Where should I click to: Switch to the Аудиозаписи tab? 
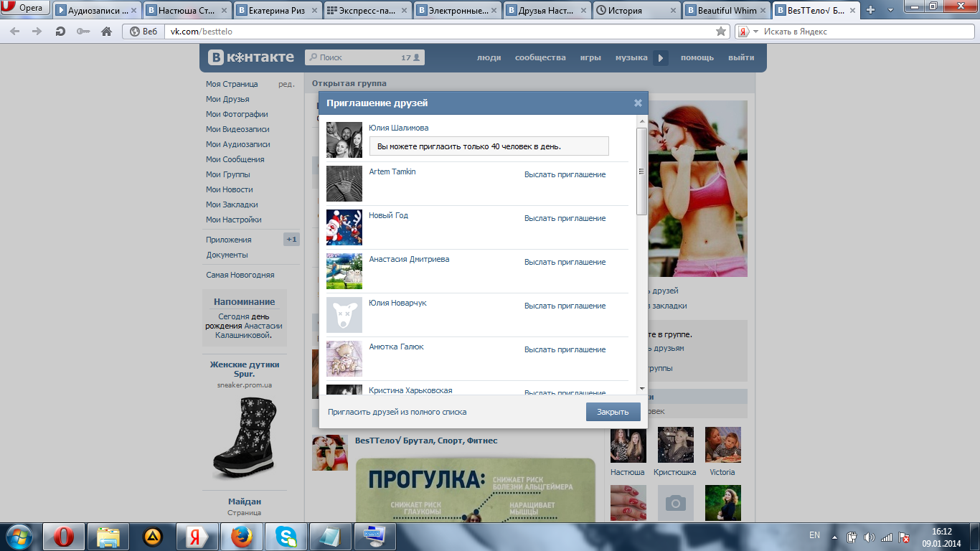pyautogui.click(x=98, y=10)
